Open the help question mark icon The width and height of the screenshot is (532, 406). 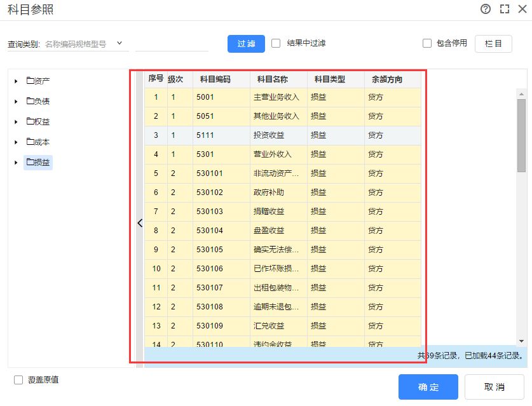pos(485,9)
